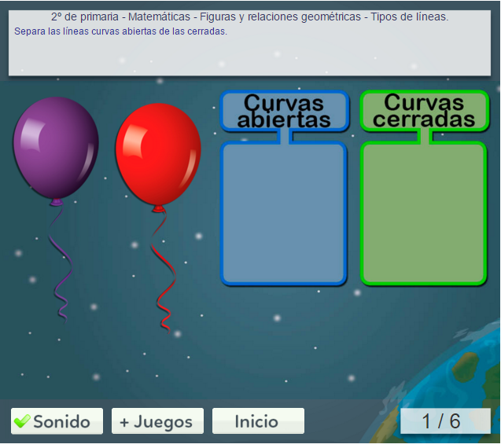
Task: Click inside the blue open-curves drop box
Action: (284, 212)
